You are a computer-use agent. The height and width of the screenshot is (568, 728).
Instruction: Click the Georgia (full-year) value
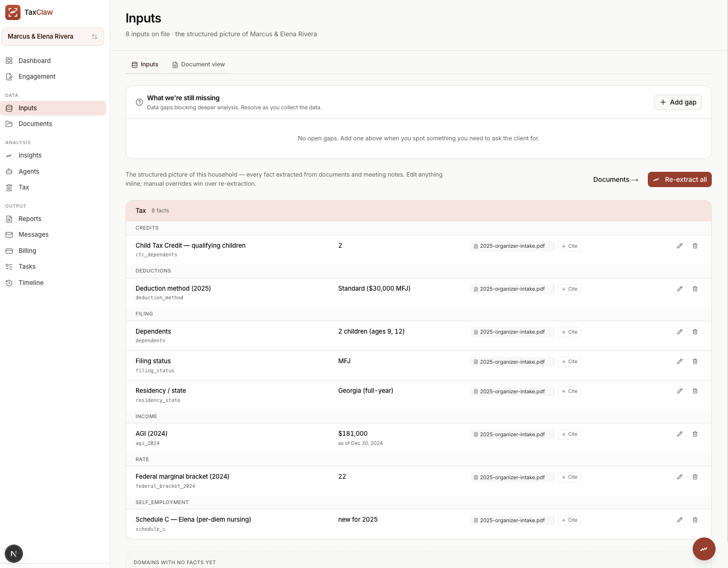[x=366, y=390]
